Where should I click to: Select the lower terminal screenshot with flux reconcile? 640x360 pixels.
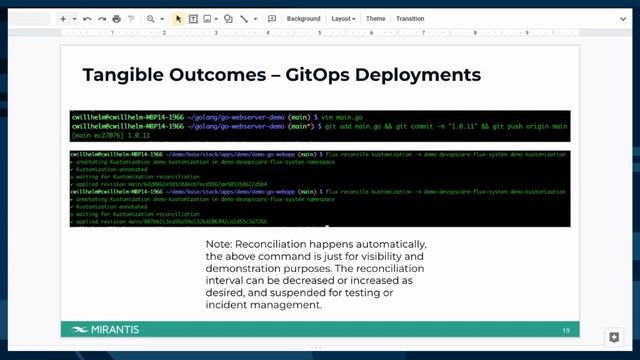click(x=320, y=189)
